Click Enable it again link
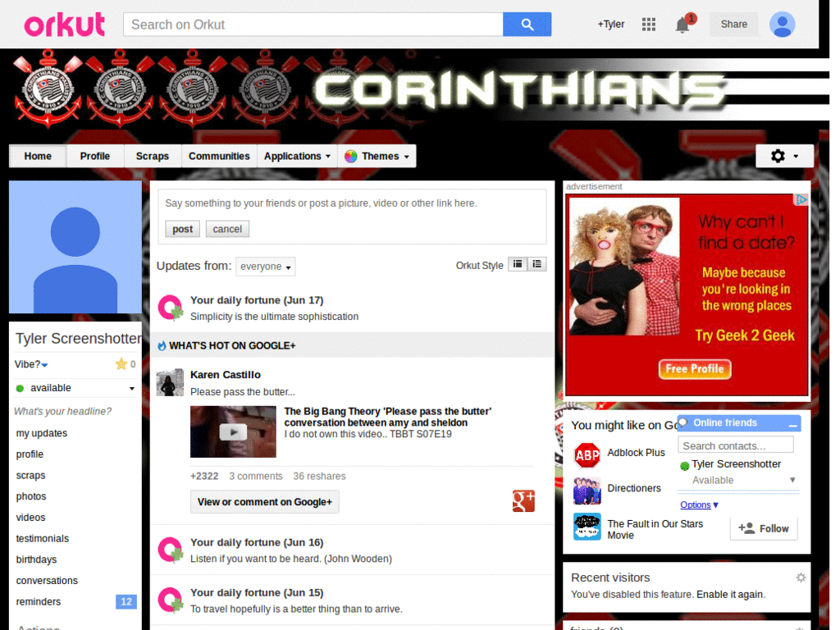Screen dimensions: 840x630 click(731, 595)
